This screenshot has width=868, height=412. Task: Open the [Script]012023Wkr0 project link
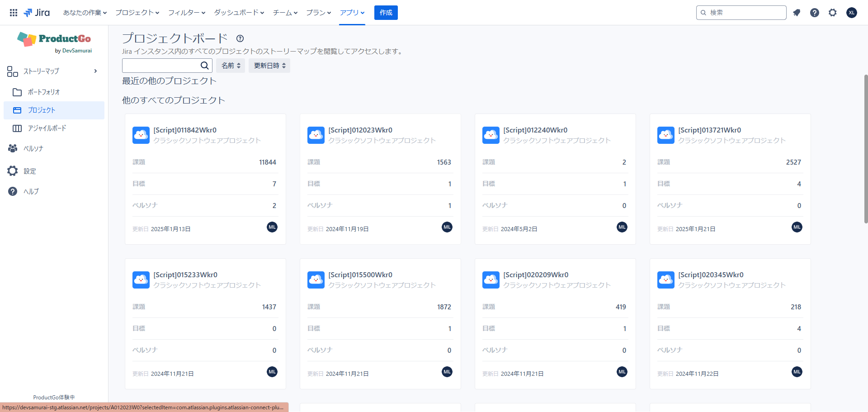[x=360, y=130]
